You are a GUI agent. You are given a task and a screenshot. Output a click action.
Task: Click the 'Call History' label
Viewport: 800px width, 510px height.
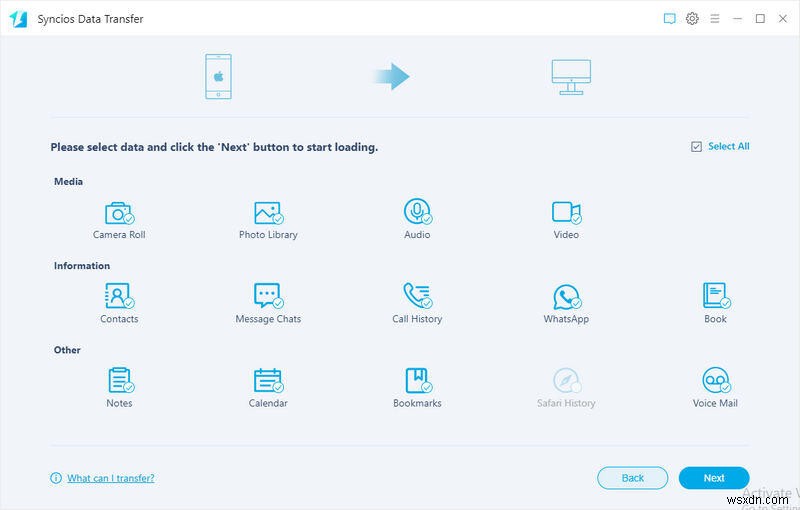pyautogui.click(x=417, y=319)
